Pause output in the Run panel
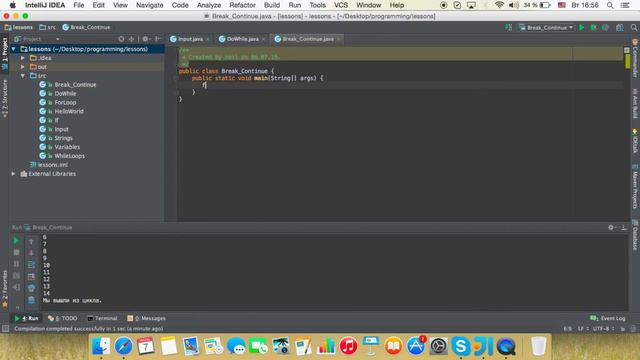This screenshot has width=640, height=360. point(16,264)
